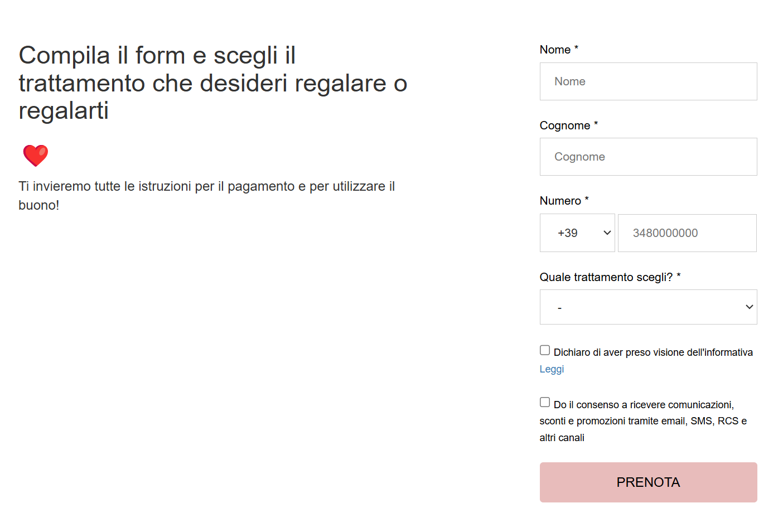Select the phone number field showing 3480000000

pos(687,233)
